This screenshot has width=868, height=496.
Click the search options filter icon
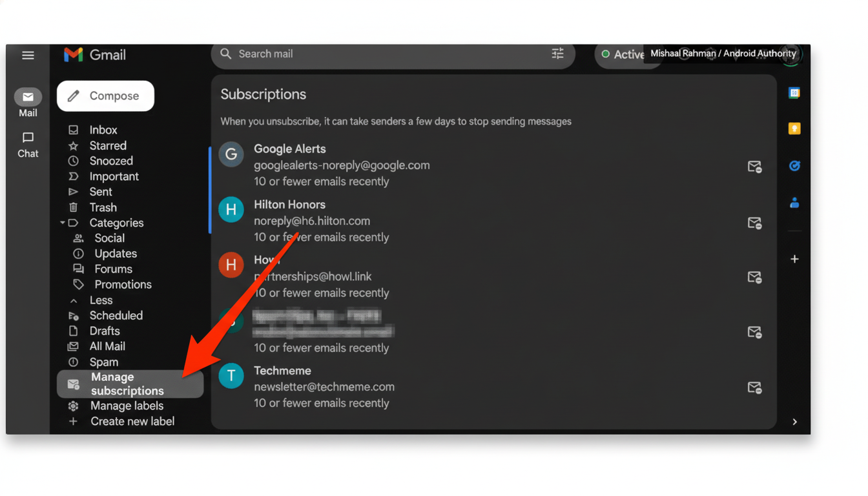557,54
